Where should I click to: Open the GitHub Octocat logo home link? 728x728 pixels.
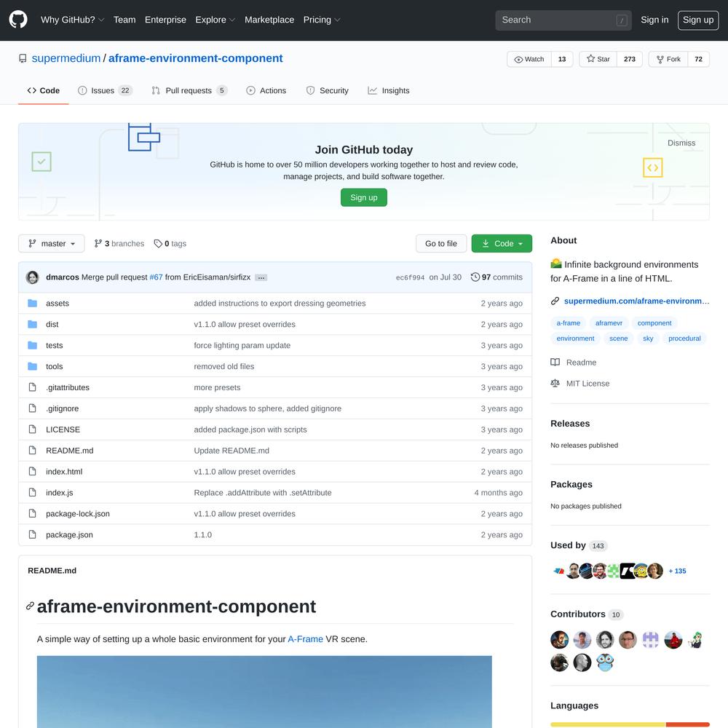18,20
